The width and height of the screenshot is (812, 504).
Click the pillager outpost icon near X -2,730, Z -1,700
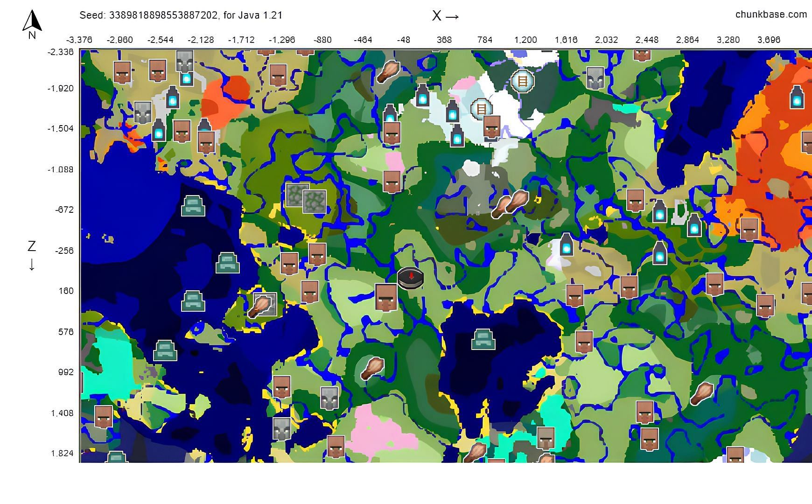pyautogui.click(x=143, y=112)
